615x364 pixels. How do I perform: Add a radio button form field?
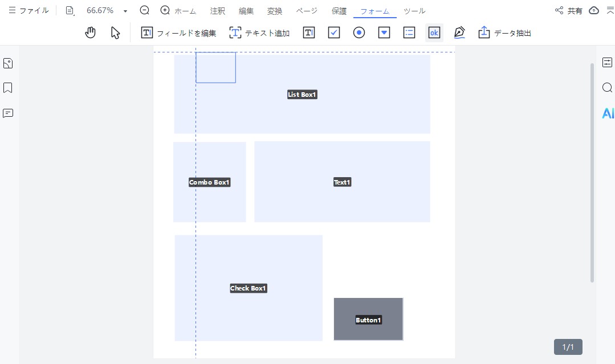tap(359, 32)
